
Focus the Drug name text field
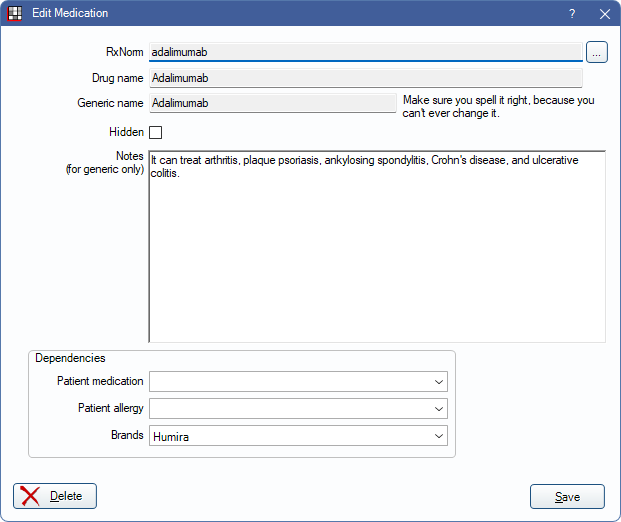(364, 77)
